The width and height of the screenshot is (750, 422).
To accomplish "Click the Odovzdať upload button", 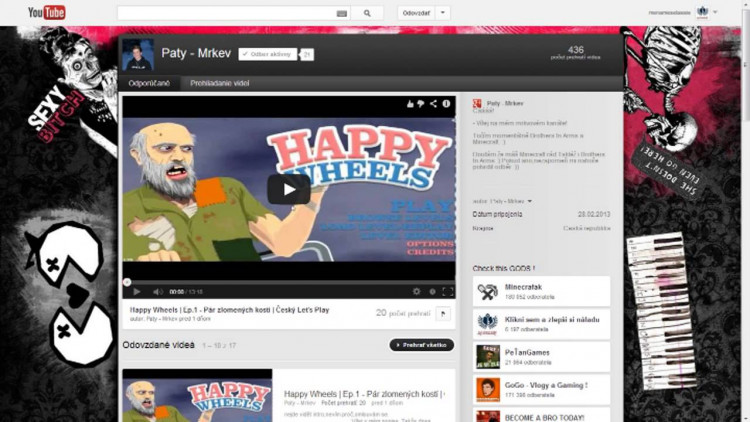I will [x=416, y=13].
